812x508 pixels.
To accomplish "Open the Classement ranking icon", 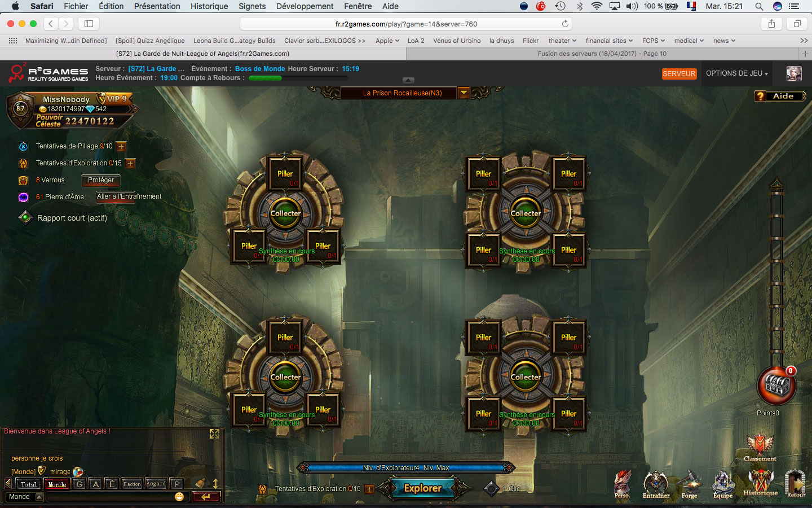I will 760,446.
